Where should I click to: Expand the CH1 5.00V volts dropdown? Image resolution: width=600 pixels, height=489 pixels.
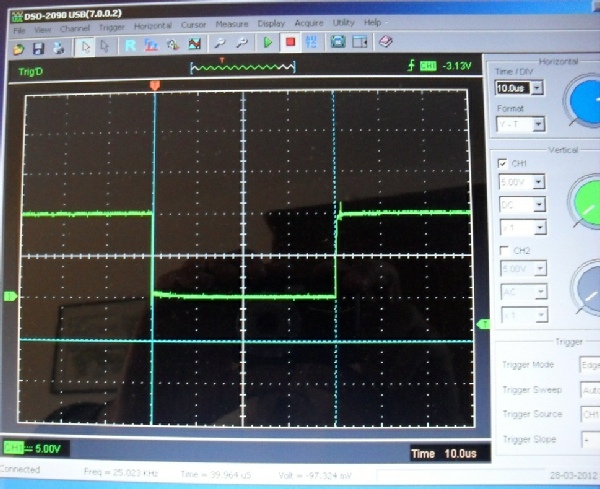[539, 182]
